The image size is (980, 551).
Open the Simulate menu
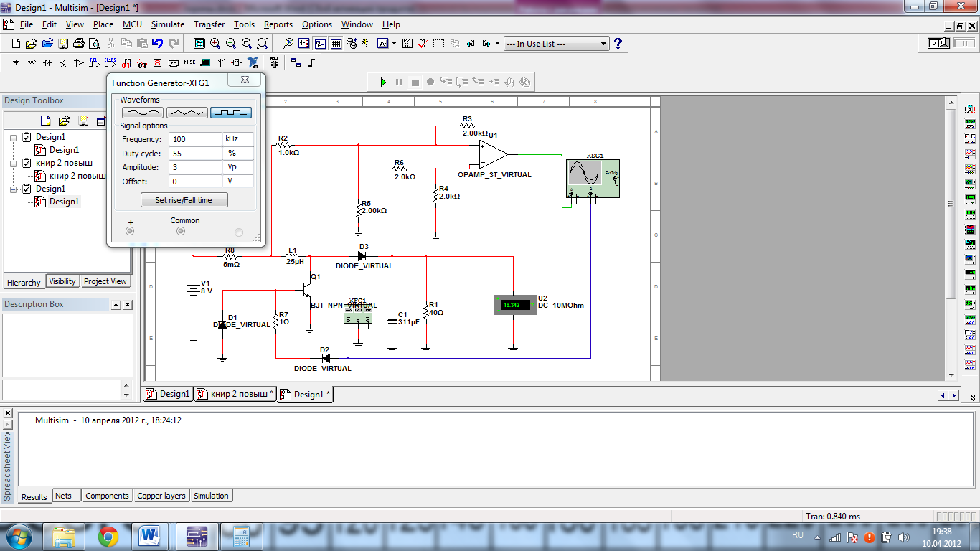[167, 24]
